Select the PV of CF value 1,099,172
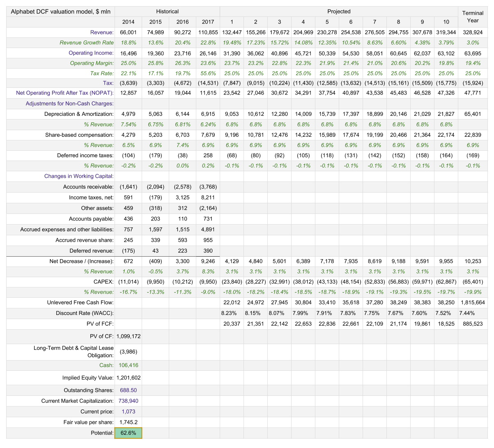This screenshot has width=494, height=448. click(x=128, y=336)
